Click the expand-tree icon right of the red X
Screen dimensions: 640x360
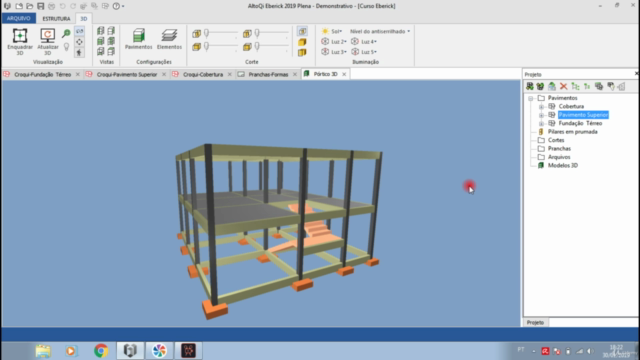click(576, 87)
